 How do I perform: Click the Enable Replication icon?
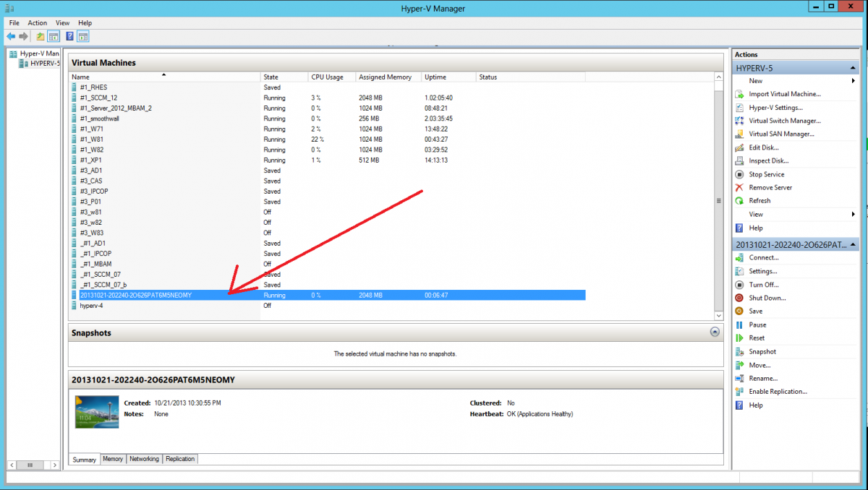(739, 391)
